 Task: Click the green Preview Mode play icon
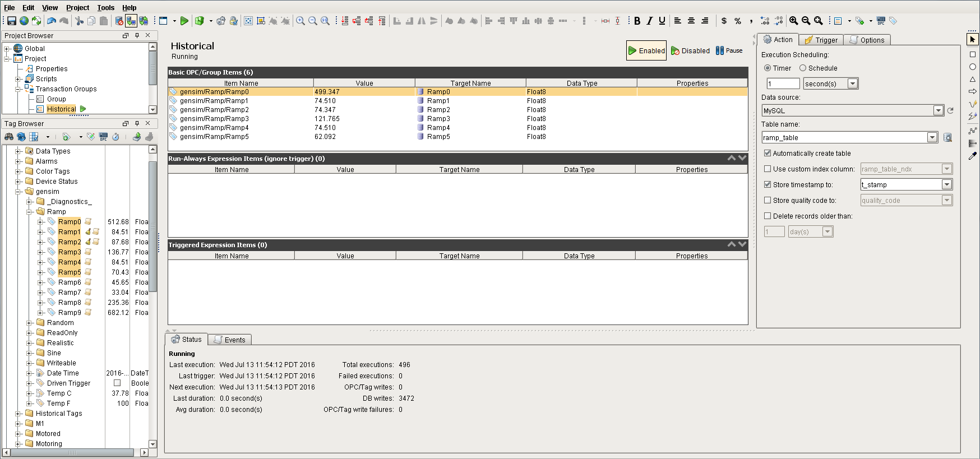tap(184, 21)
